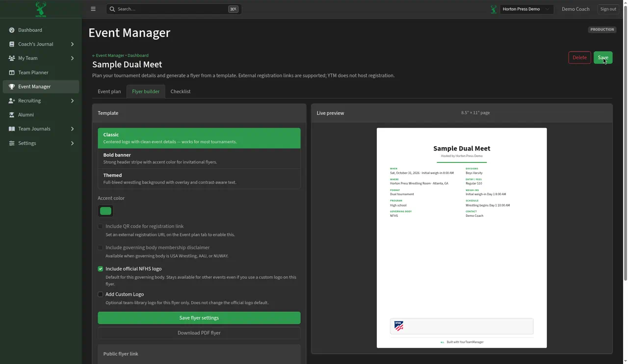The width and height of the screenshot is (628, 364).
Task: Expand My Team submenu chevron
Action: coord(72,58)
